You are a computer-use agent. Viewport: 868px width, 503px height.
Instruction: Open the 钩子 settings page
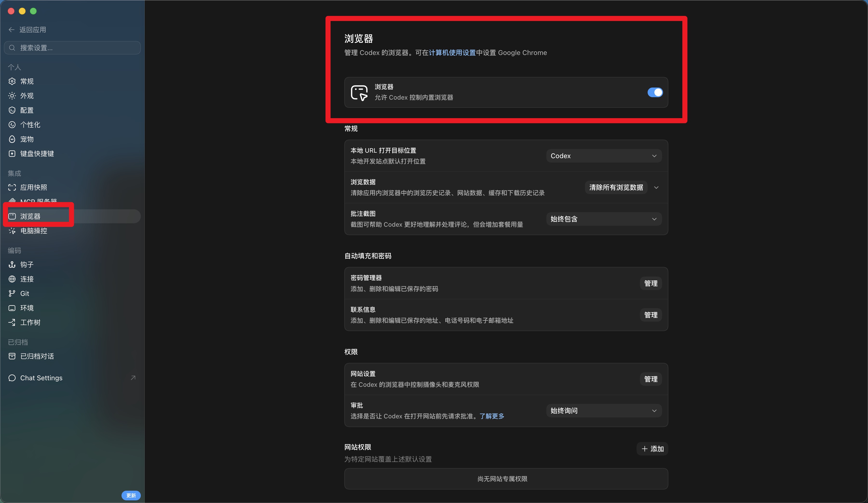coord(72,265)
